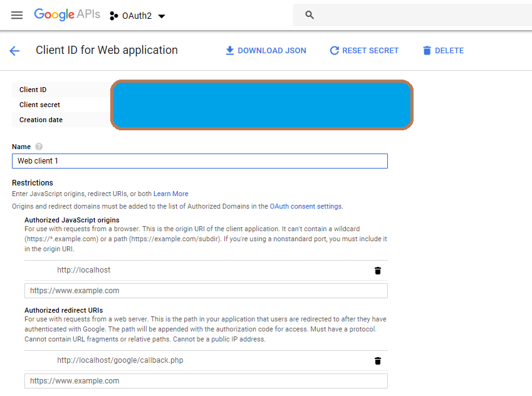Select the http://localhost/google/callback.php URI text
The width and height of the screenshot is (532, 396).
pyautogui.click(x=120, y=360)
